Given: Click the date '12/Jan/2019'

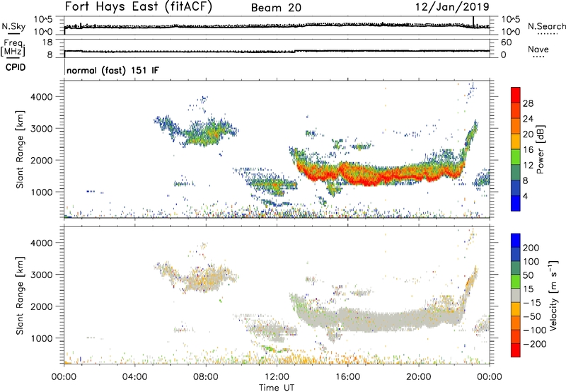Looking at the screenshot, I should 452,7.
